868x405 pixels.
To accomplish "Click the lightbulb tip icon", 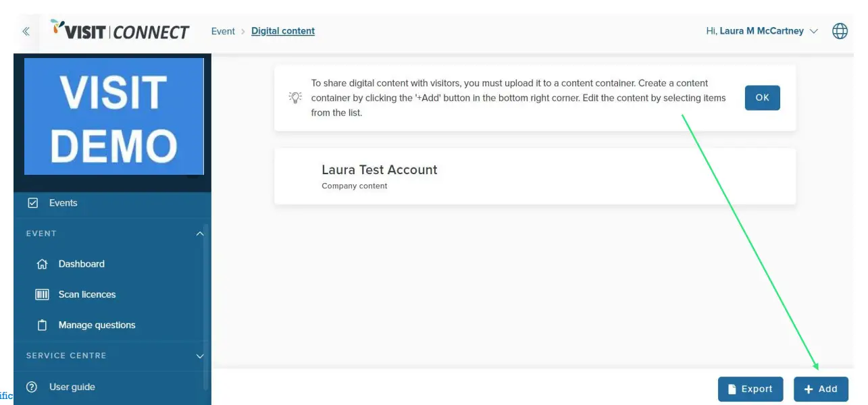I will [x=295, y=97].
